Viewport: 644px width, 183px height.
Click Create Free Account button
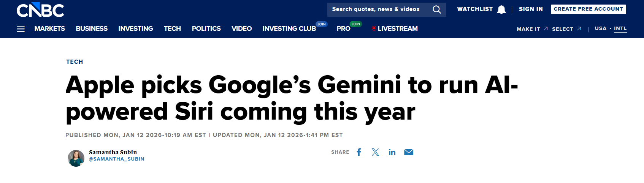(x=588, y=9)
